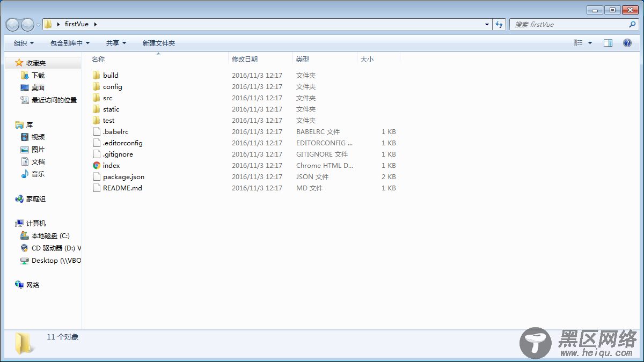Refresh the firstVue folder view
Screen dimensions: 644x362
(499, 25)
